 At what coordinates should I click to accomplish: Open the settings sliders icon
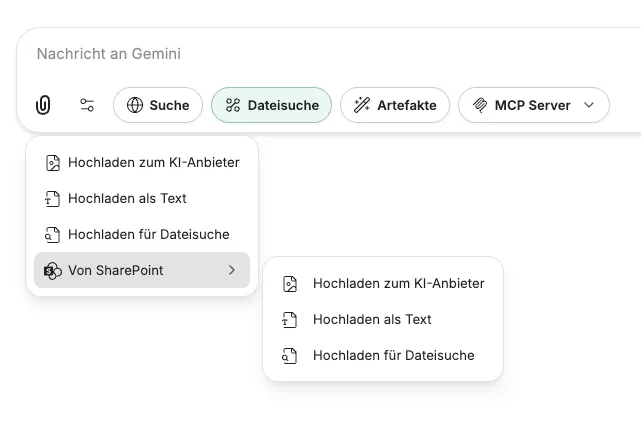pos(87,105)
